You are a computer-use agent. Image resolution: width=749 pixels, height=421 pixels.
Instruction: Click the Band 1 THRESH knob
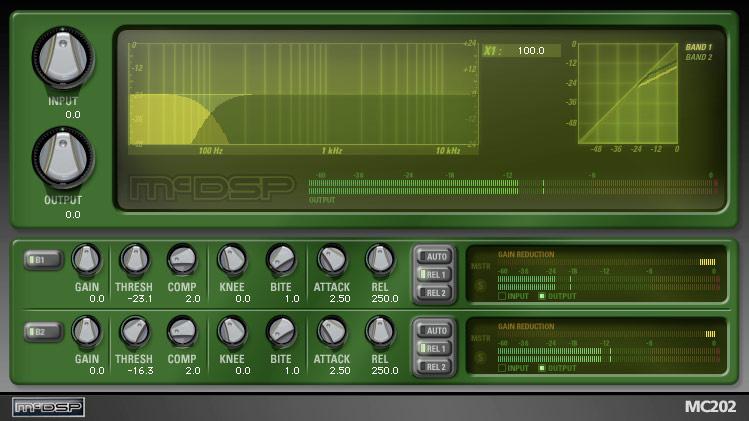tap(134, 260)
